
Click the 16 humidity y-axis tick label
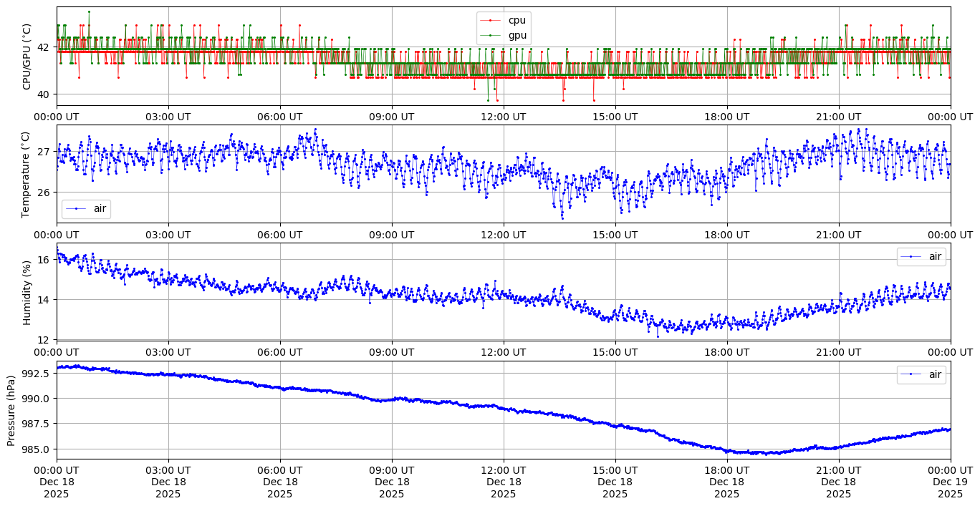[43, 260]
